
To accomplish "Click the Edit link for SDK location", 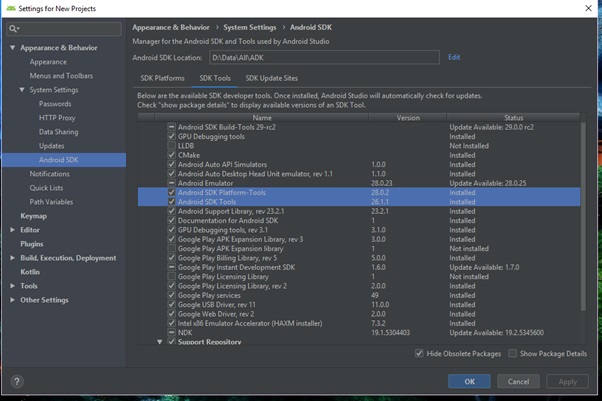I will click(x=454, y=57).
